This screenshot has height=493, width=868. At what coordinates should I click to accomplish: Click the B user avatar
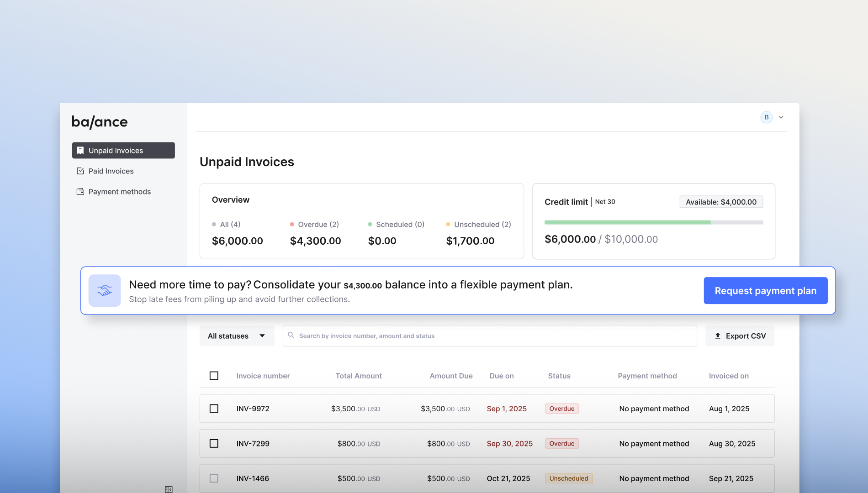pos(766,117)
